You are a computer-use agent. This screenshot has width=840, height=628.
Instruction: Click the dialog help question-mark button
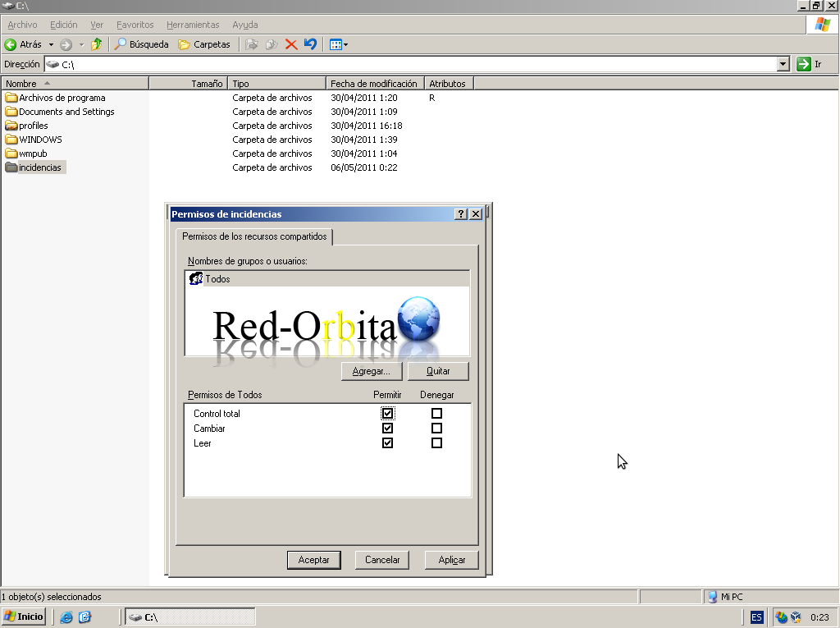[461, 214]
